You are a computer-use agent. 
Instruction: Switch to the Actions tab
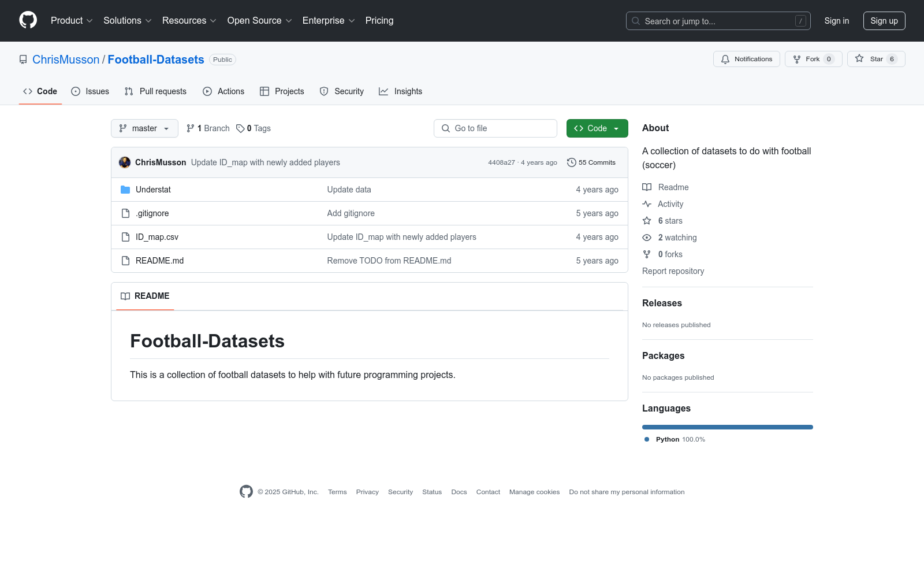pyautogui.click(x=223, y=91)
